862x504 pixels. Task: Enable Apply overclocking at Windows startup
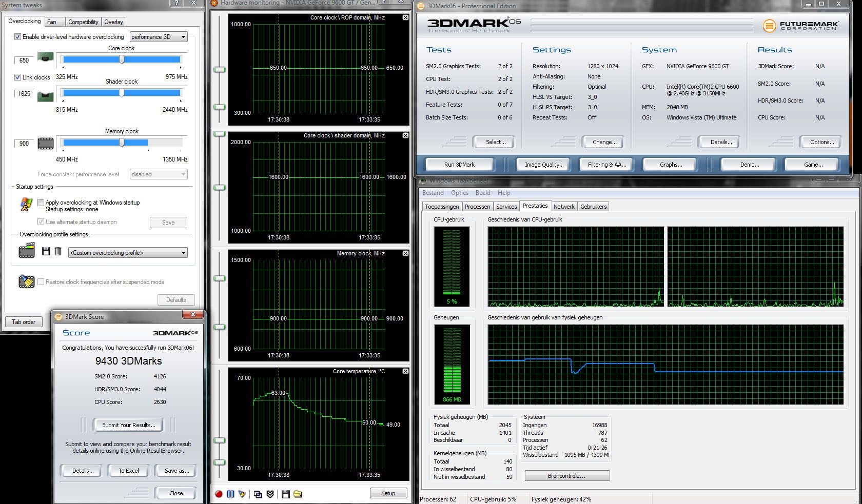(x=41, y=203)
